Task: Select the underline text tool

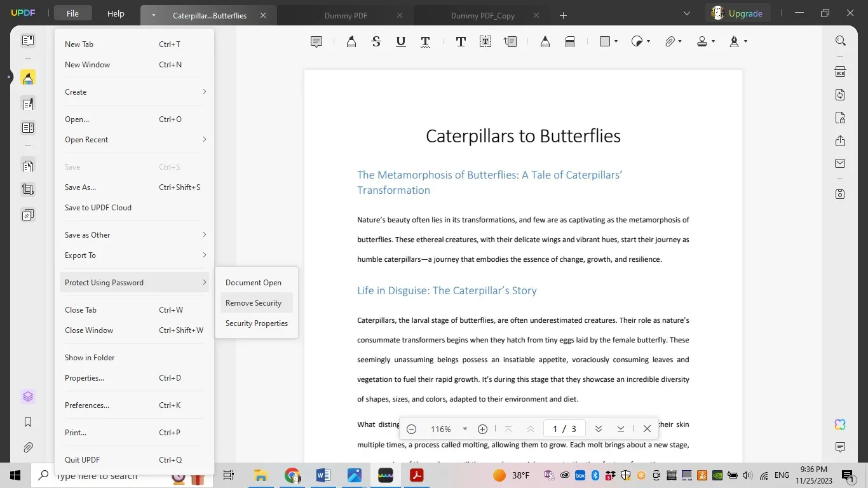Action: click(401, 42)
